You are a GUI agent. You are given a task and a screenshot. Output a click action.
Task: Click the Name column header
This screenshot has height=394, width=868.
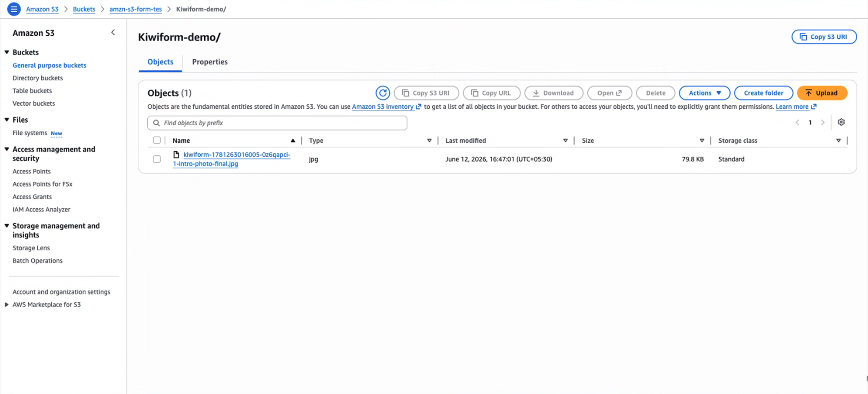coord(181,140)
